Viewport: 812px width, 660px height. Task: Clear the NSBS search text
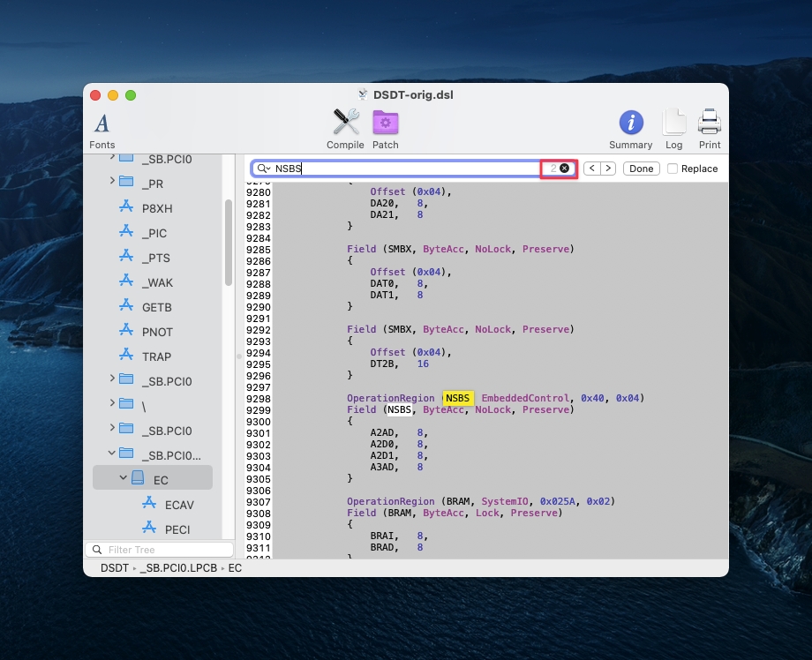[x=565, y=169]
